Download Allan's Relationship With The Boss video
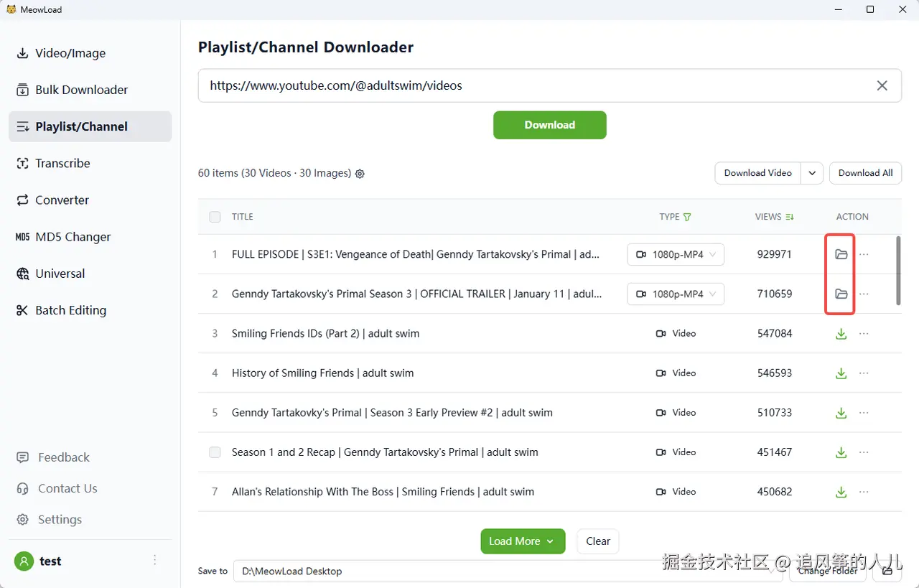 [x=841, y=492]
